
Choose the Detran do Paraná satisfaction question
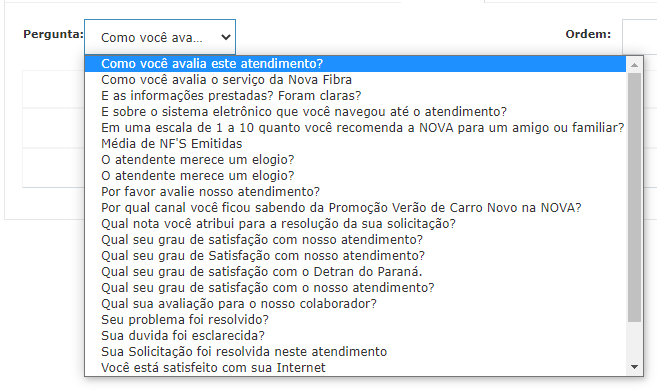(355, 271)
